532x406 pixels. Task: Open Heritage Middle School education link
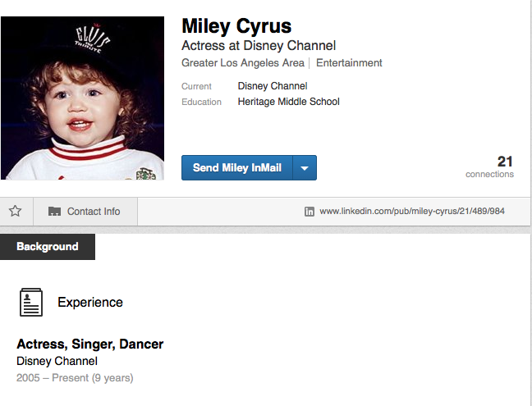tap(288, 102)
